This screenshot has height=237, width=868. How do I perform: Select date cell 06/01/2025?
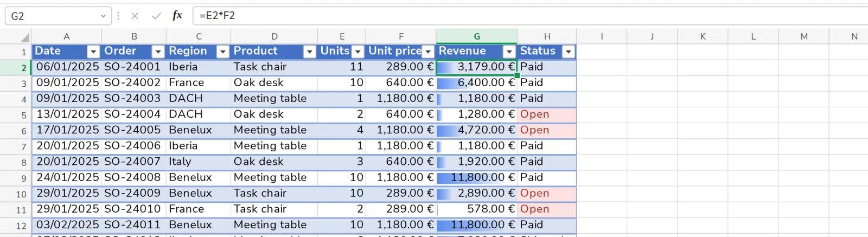coord(67,67)
